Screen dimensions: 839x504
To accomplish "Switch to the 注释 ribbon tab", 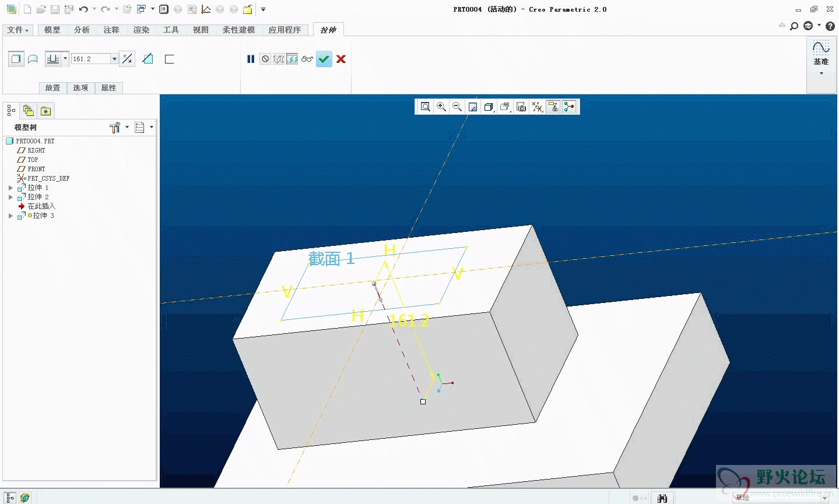I will coord(111,30).
